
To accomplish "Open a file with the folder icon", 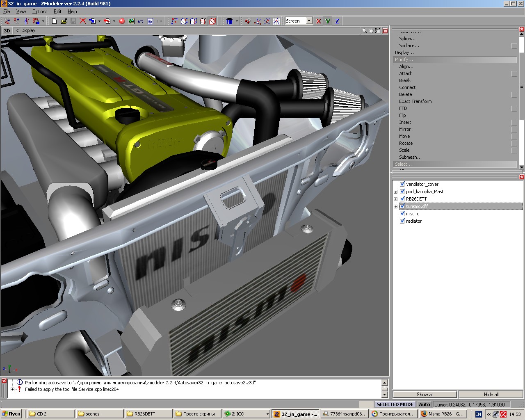I will 64,21.
